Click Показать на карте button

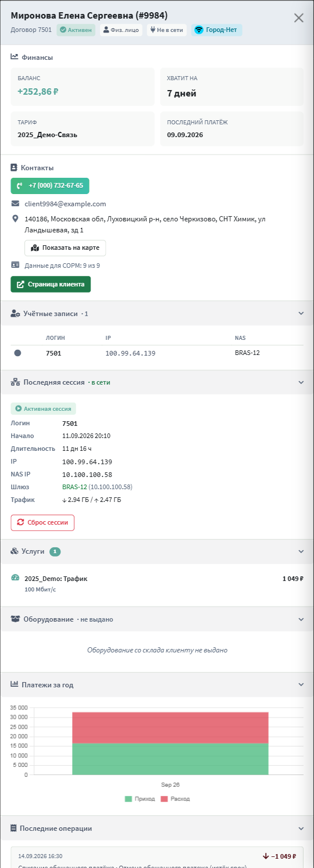tap(65, 248)
